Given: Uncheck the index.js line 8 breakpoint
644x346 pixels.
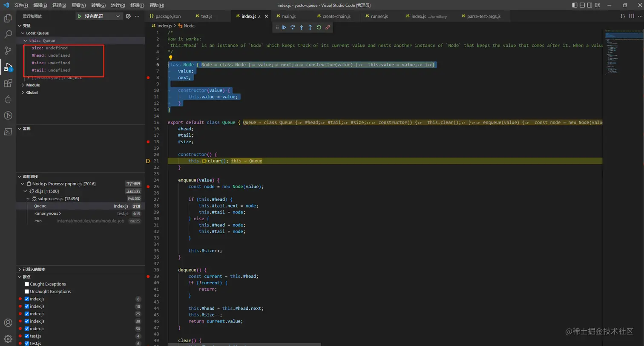Looking at the screenshot, I should [27, 299].
